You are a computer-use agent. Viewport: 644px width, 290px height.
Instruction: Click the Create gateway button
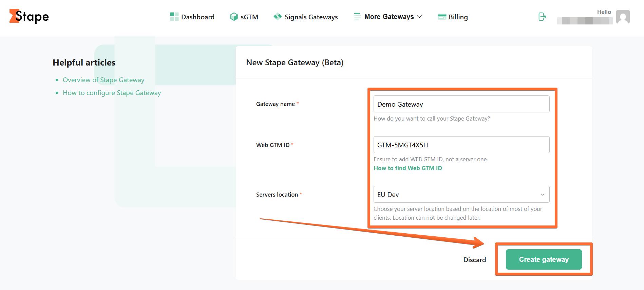[x=544, y=259]
